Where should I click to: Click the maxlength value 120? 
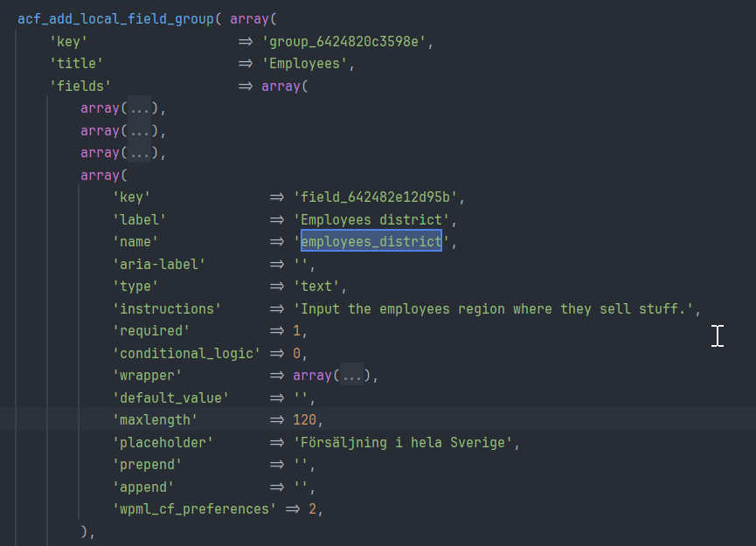tap(304, 420)
